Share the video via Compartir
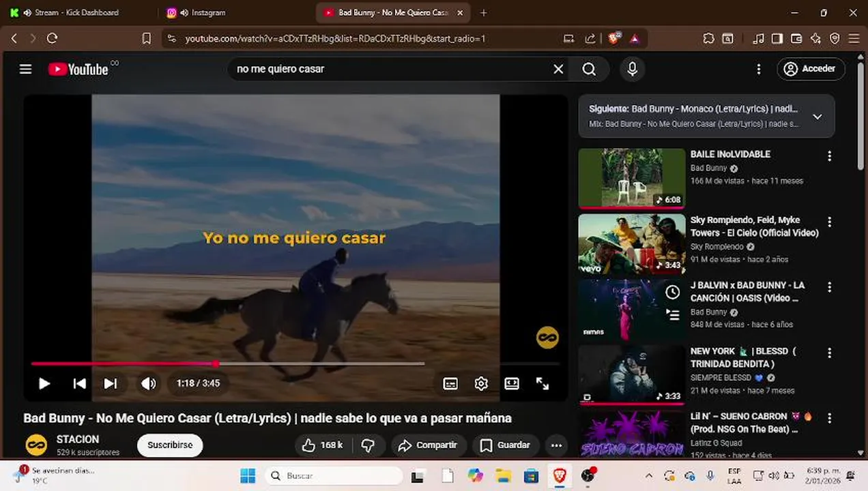 pos(429,445)
